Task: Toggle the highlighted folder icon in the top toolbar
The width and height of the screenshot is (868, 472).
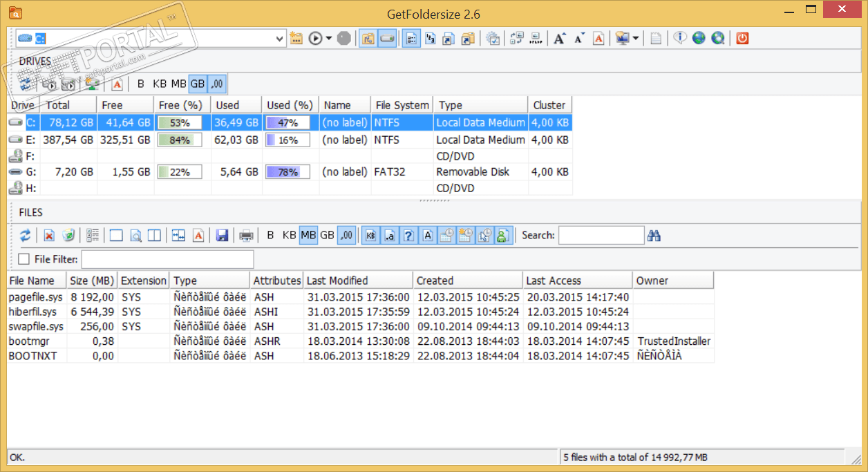Action: click(x=369, y=39)
